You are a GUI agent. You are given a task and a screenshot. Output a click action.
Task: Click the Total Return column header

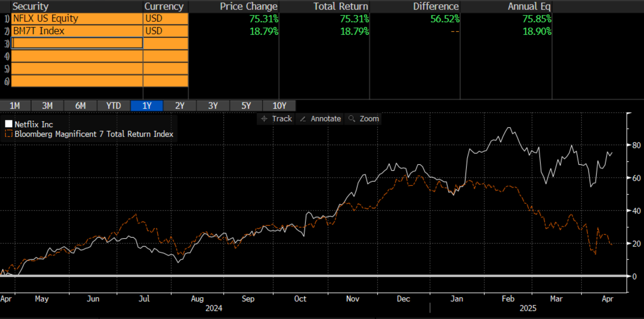tap(340, 6)
